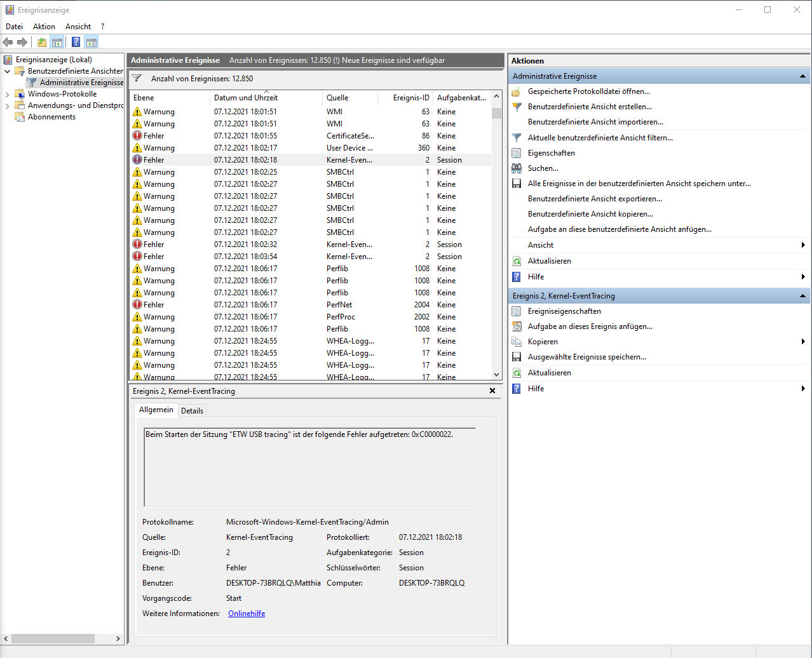Click the Kopieren icon in actions pane
The width and height of the screenshot is (812, 658).
pos(517,342)
